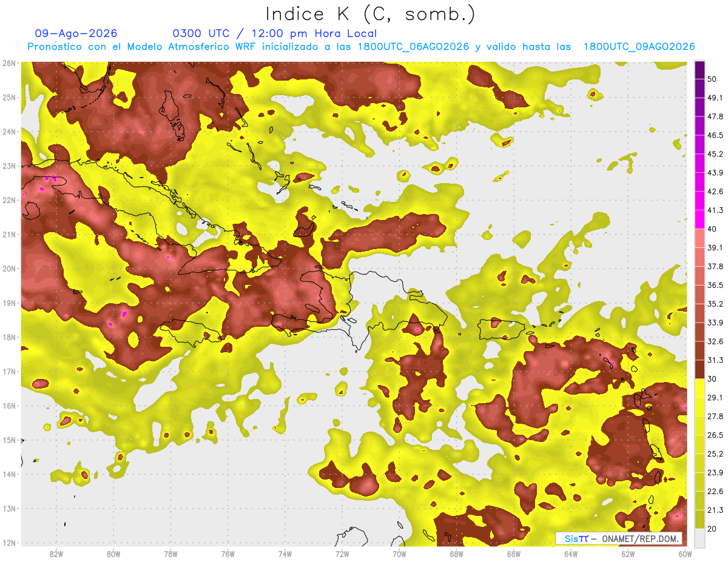Image resolution: width=728 pixels, height=562 pixels.
Task: Click the '26N' latitude label
Action: (x=9, y=63)
